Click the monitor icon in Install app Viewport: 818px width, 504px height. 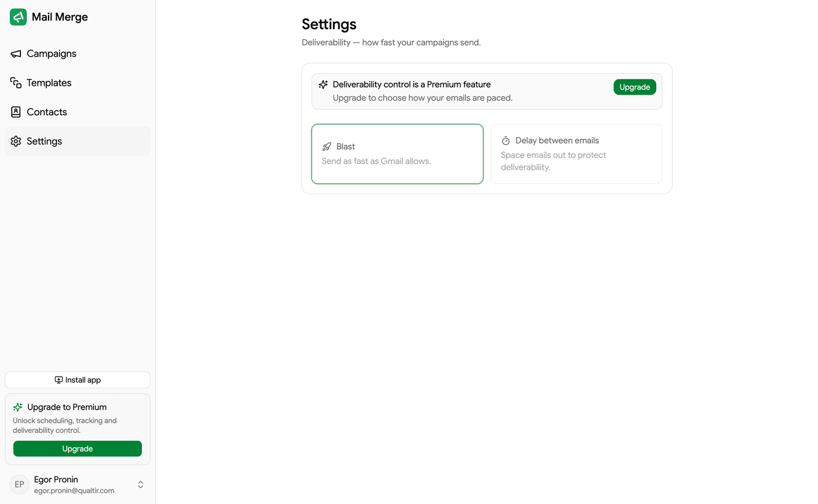click(58, 380)
